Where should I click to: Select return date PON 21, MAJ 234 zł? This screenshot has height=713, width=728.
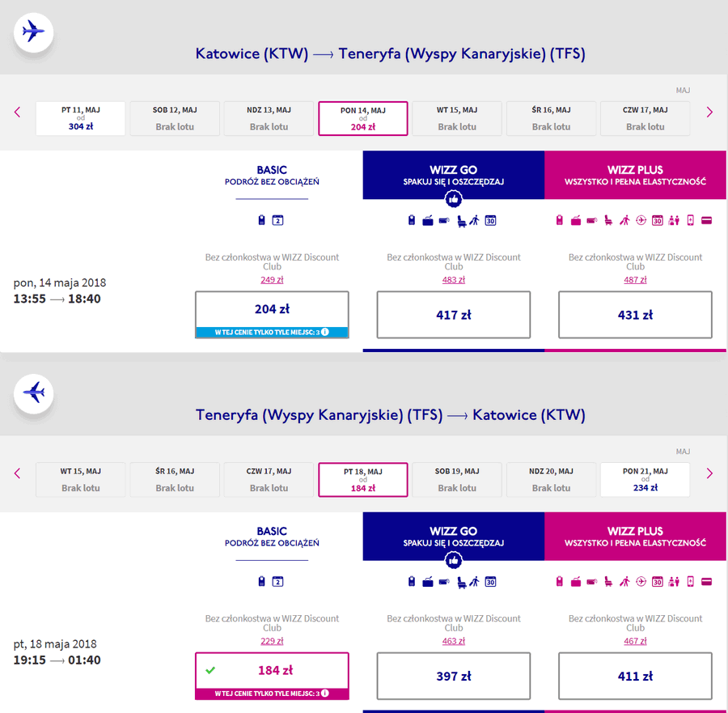pos(645,480)
